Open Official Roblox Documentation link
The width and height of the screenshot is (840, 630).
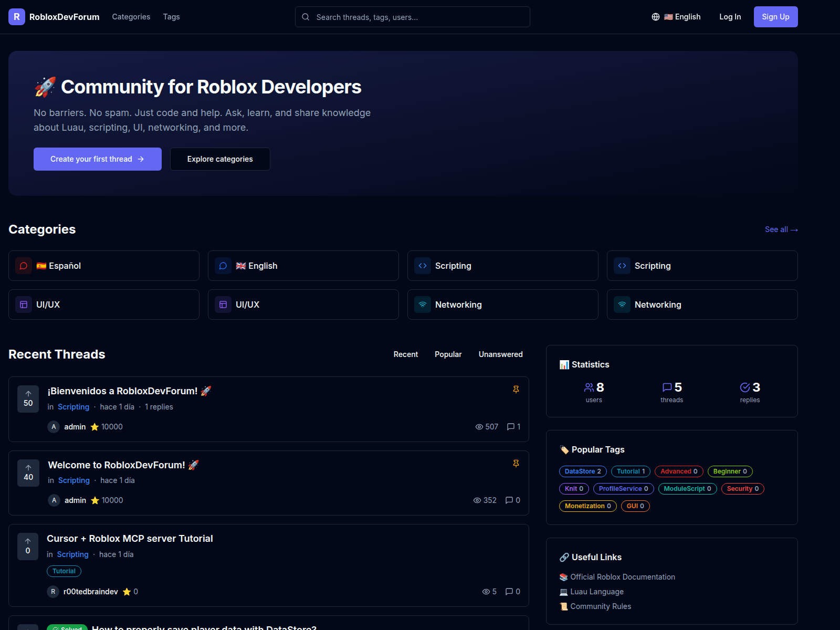(617, 577)
